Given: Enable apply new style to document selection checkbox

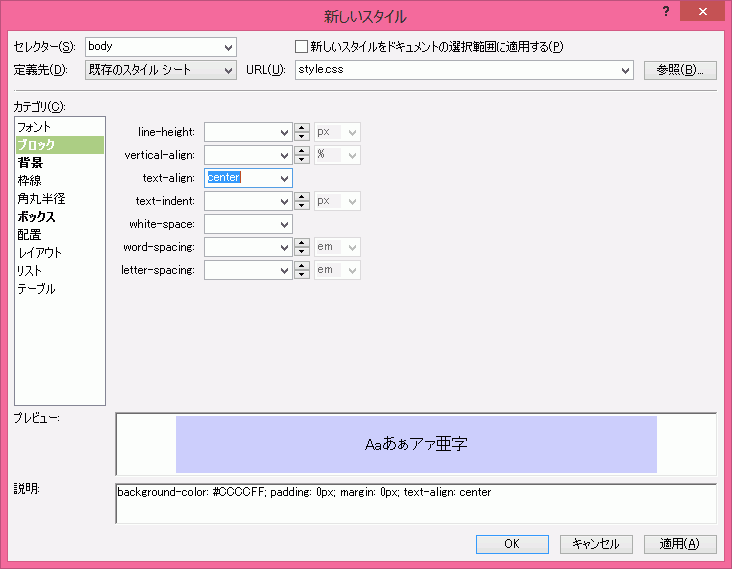Looking at the screenshot, I should point(302,47).
